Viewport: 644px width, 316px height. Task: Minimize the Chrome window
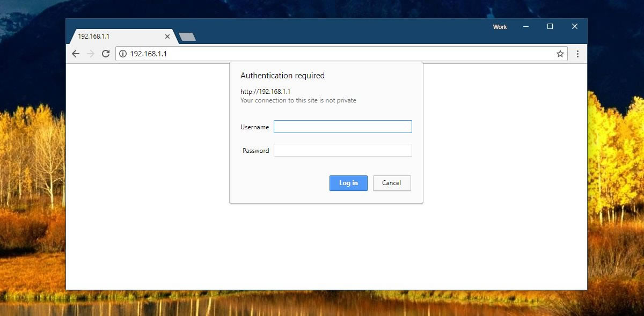pos(526,26)
